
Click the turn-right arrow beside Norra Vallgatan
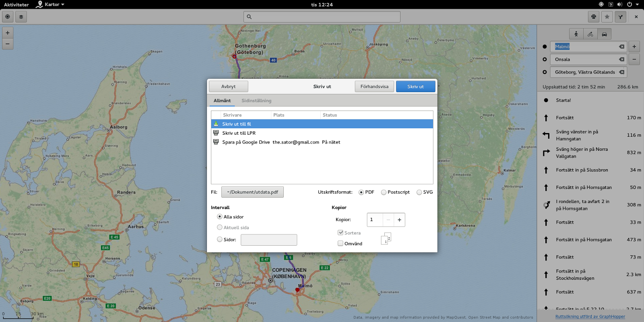click(x=546, y=153)
